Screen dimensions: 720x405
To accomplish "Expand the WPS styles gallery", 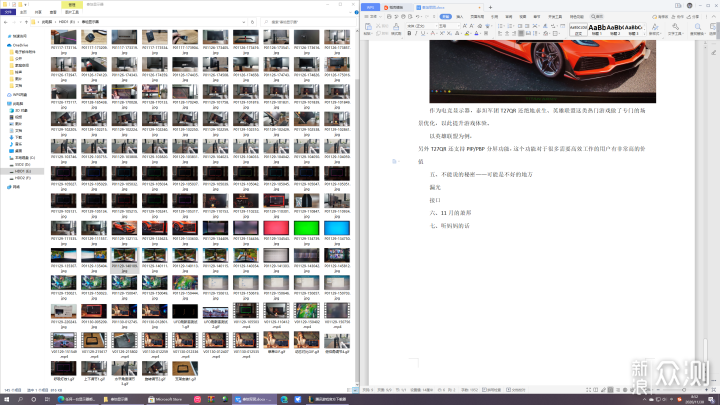I will click(x=645, y=34).
